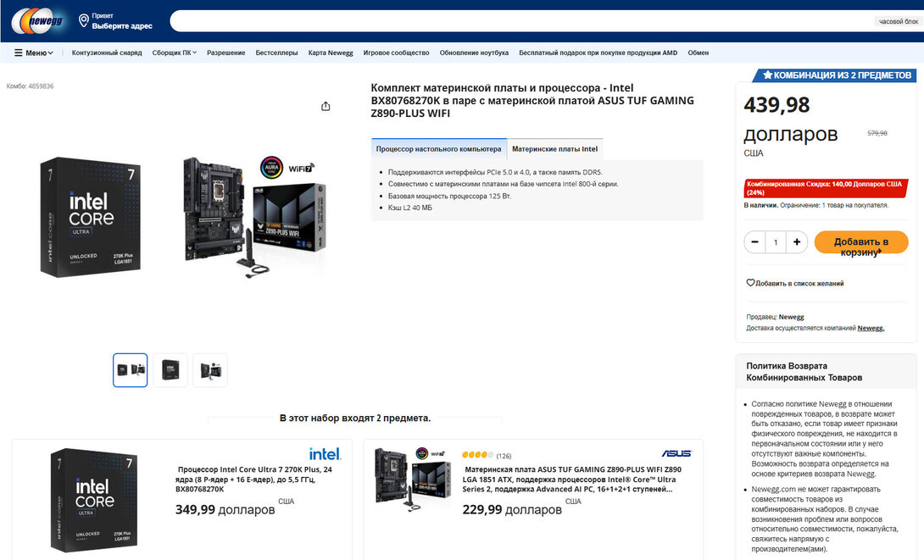Expand the Сборщик ПК dropdown
The height and width of the screenshot is (560, 924).
(174, 53)
